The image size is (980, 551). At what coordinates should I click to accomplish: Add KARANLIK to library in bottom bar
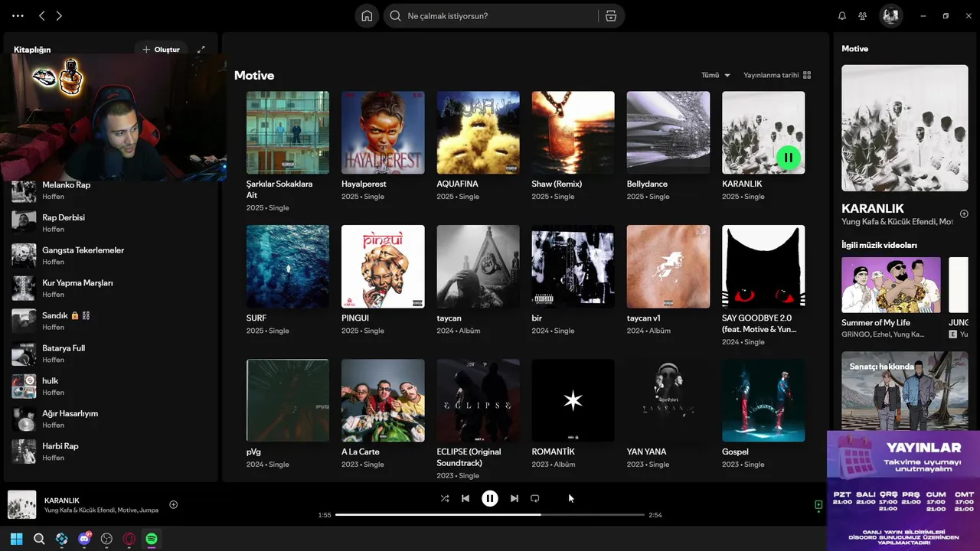coord(174,504)
